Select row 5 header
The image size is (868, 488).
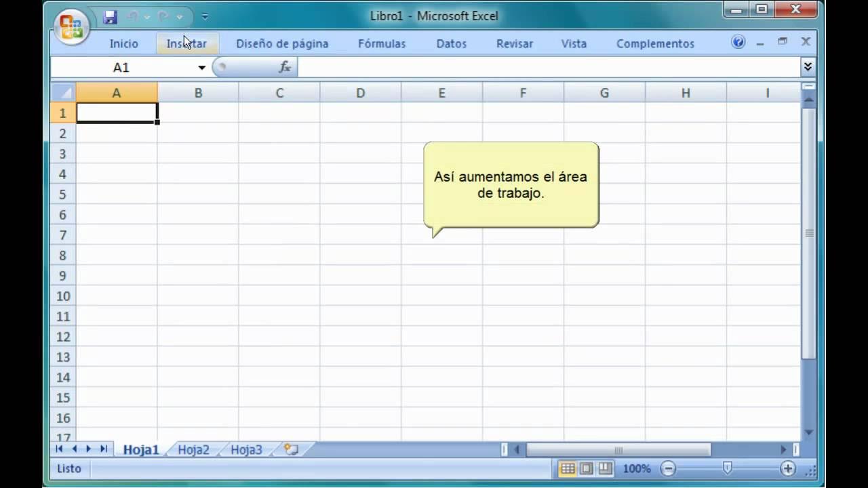[x=63, y=195]
